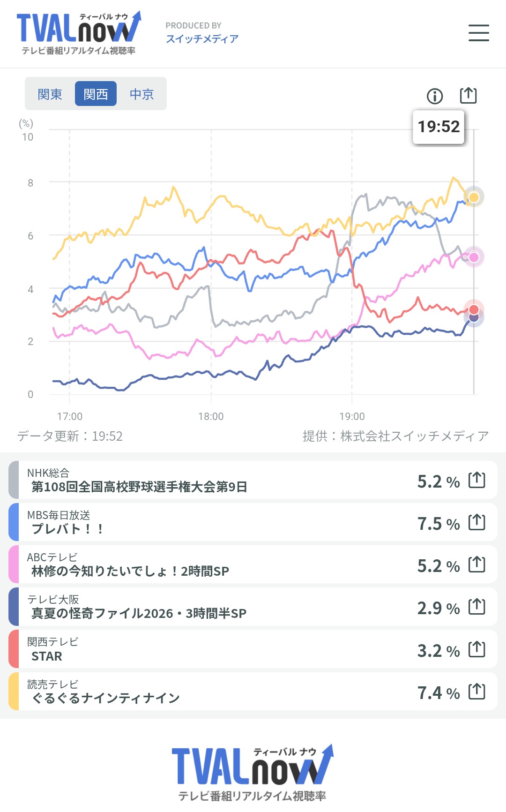Share the ABCテレビ rating row
Screen dimensions: 506x812
click(477, 564)
